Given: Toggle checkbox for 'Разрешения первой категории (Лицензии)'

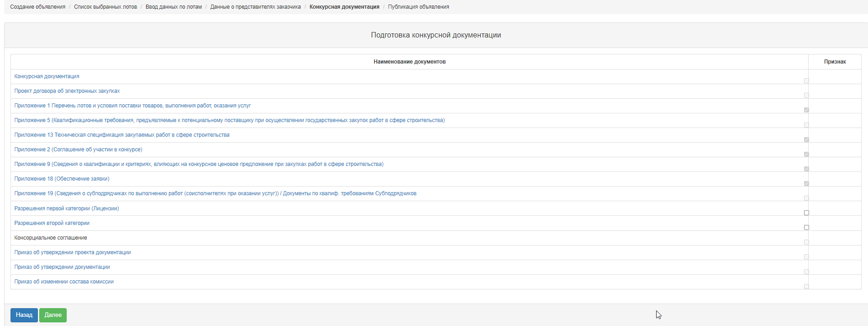Looking at the screenshot, I should (806, 213).
